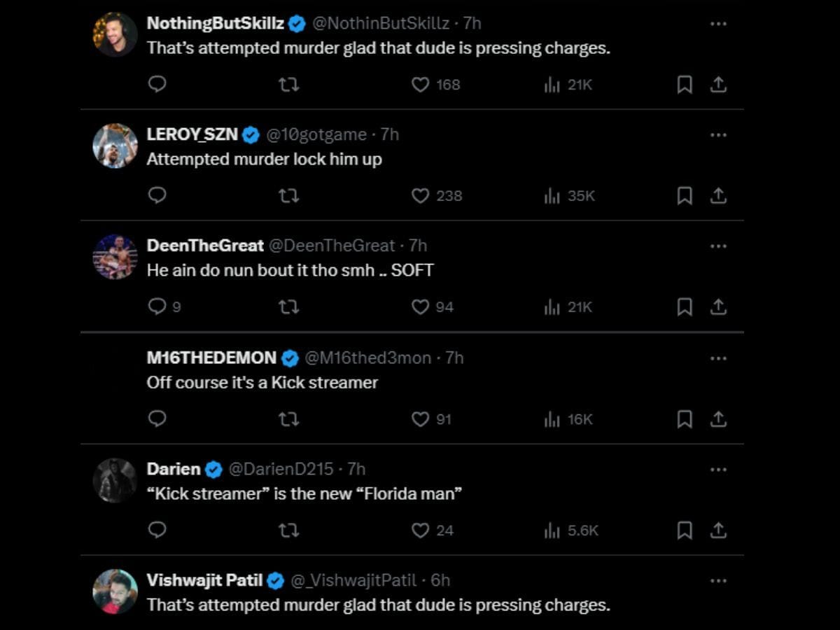
Task: Retweet the M16THEDEMON tweet
Action: [288, 419]
